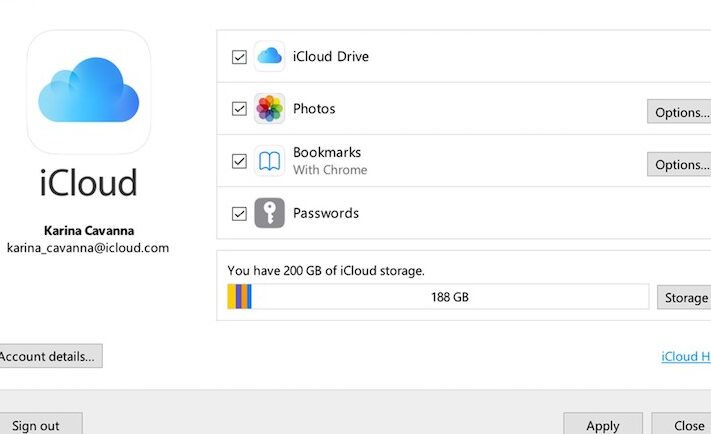Open the Storage button
Image resolution: width=711 pixels, height=434 pixels.
click(684, 297)
